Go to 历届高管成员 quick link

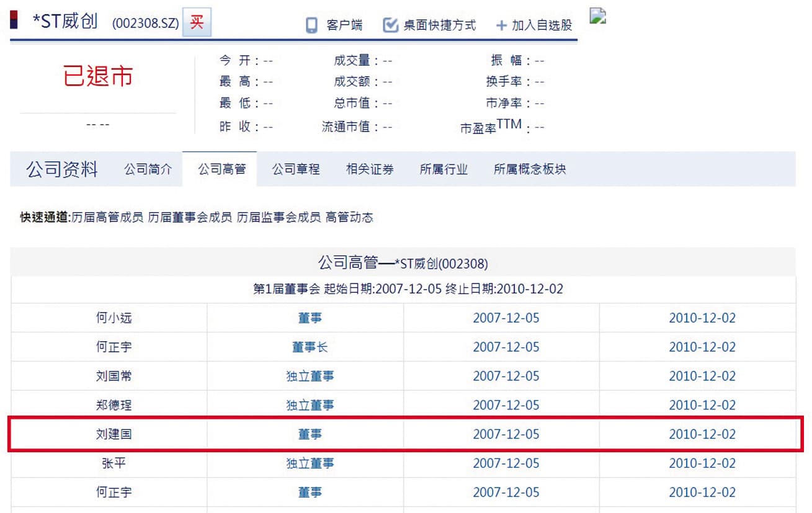[x=107, y=217]
